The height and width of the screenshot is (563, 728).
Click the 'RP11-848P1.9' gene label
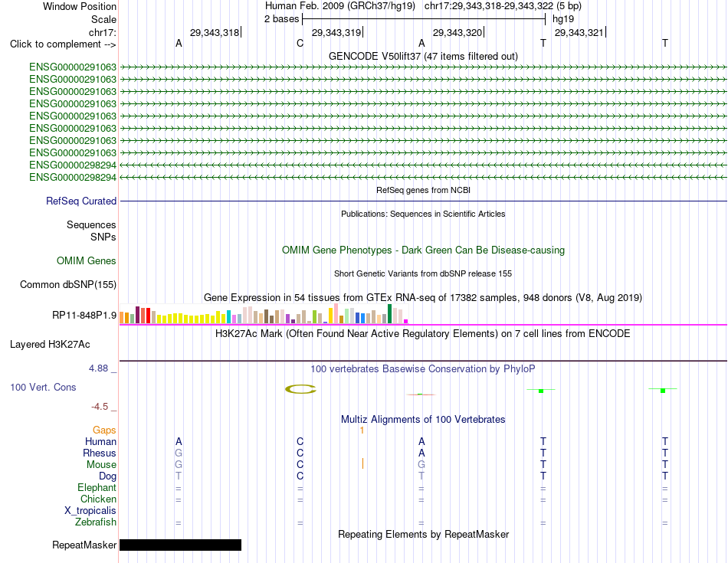tap(84, 315)
